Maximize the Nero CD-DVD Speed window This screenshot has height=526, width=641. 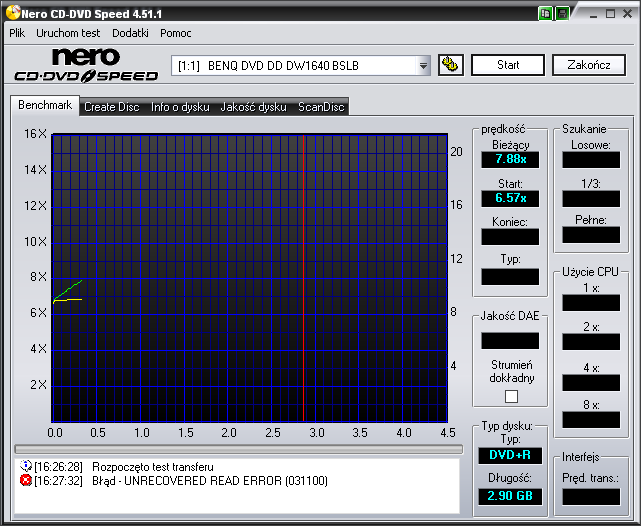tap(610, 14)
